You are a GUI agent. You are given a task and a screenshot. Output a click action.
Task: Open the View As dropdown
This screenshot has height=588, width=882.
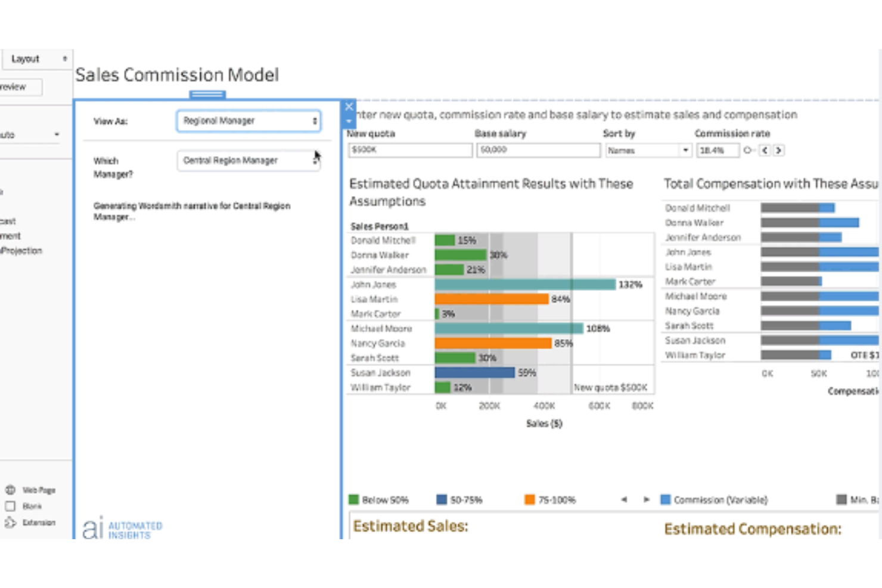[249, 120]
